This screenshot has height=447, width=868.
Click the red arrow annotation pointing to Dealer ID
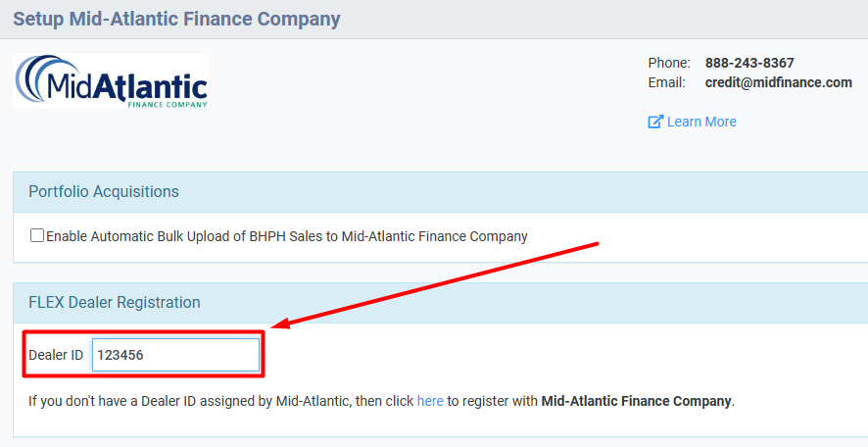coord(437,284)
